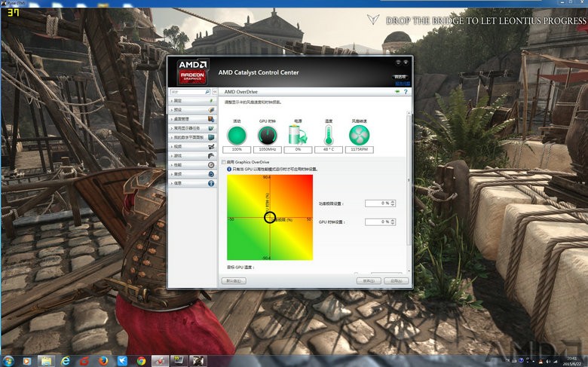Click the GPU clock dial gauge icon
588x367 pixels.
pyautogui.click(x=268, y=136)
